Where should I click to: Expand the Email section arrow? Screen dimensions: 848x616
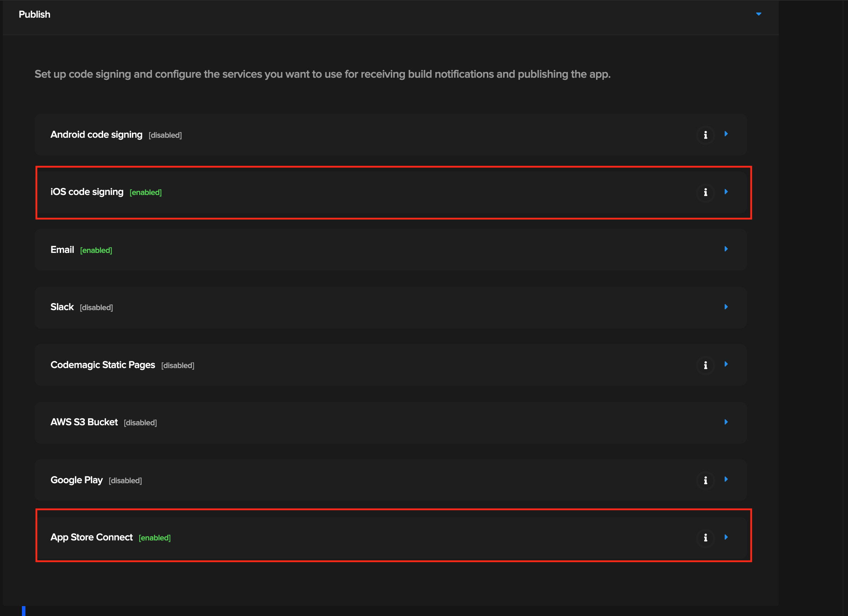[726, 249]
